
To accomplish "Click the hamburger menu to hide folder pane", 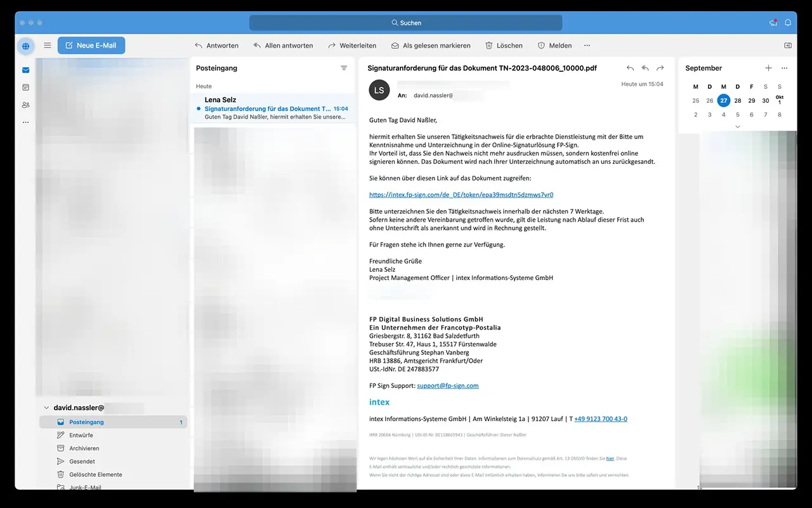I will 48,46.
